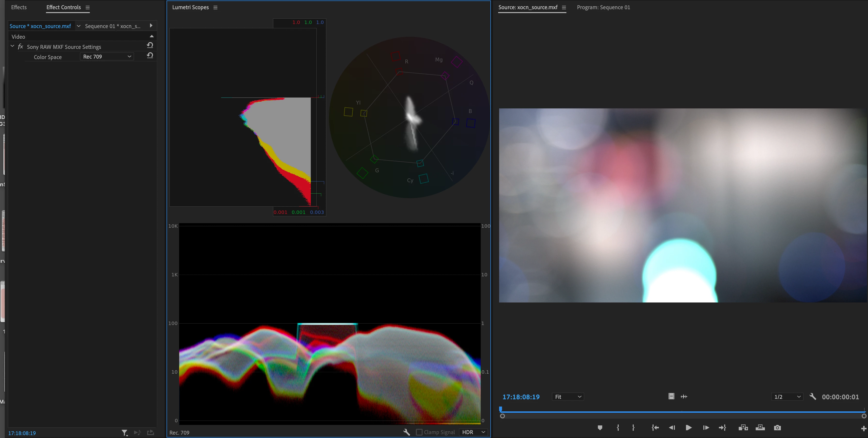Image resolution: width=868 pixels, height=438 pixels.
Task: Click the Insert edit icon
Action: click(743, 428)
